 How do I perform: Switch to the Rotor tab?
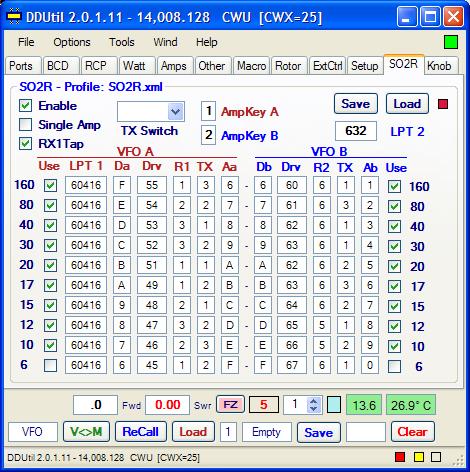coord(289,66)
